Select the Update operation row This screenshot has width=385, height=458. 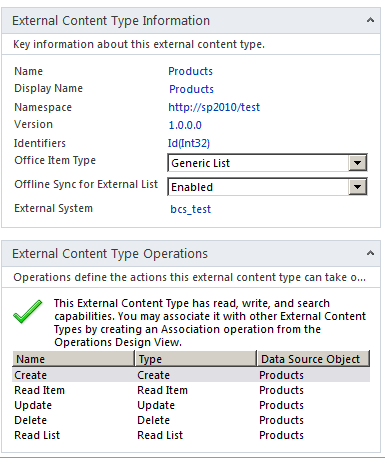(x=191, y=405)
